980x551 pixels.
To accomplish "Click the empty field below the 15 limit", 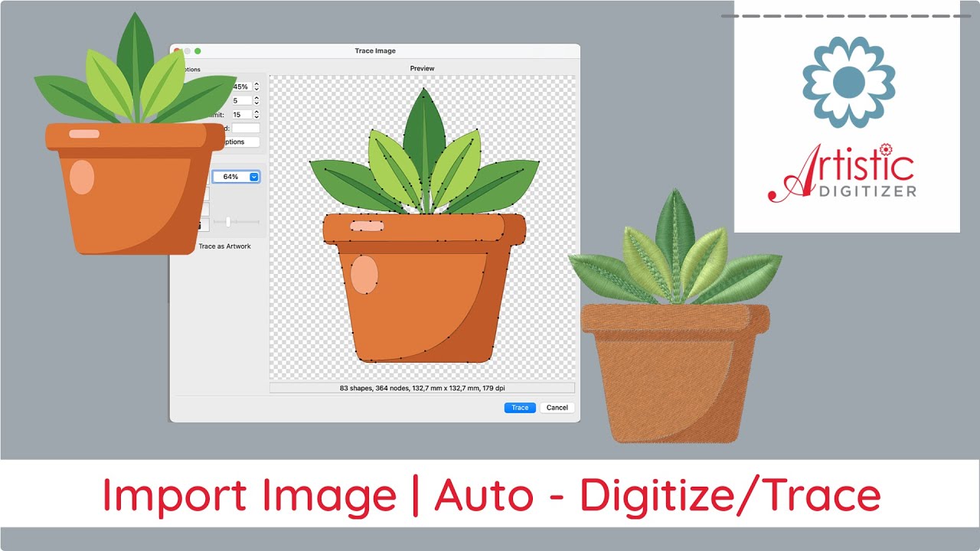I will (246, 129).
